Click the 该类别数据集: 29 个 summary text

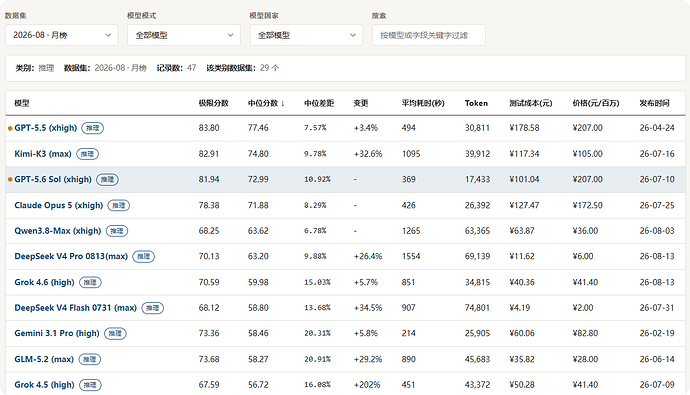pos(243,68)
